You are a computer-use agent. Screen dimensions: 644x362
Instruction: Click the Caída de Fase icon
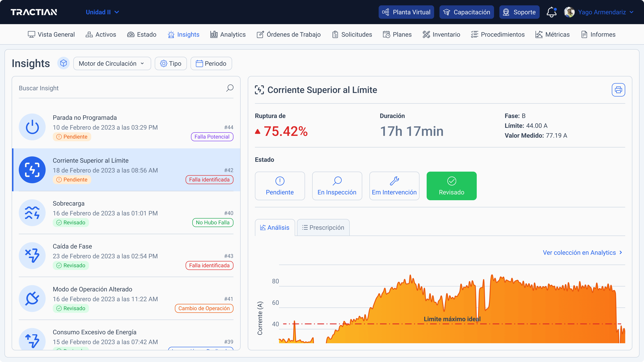[32, 256]
